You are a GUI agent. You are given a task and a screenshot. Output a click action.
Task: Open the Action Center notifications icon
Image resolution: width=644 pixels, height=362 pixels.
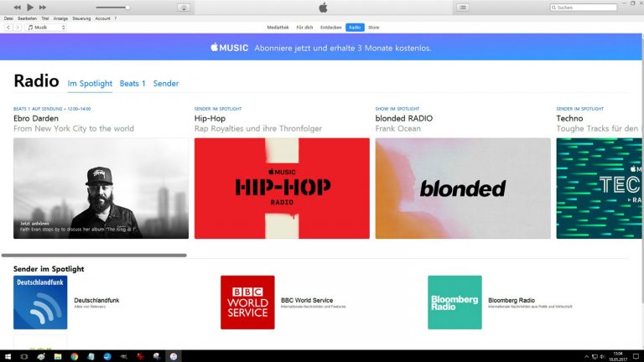[x=636, y=356]
